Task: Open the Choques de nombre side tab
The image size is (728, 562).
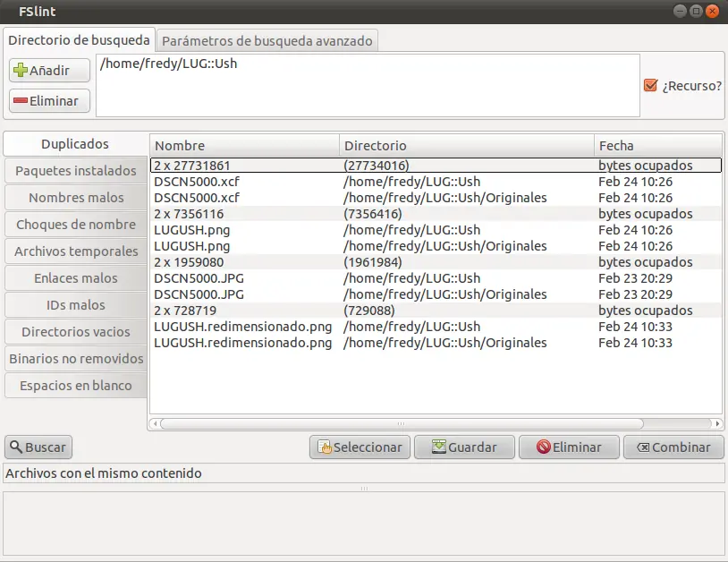Action: click(76, 225)
